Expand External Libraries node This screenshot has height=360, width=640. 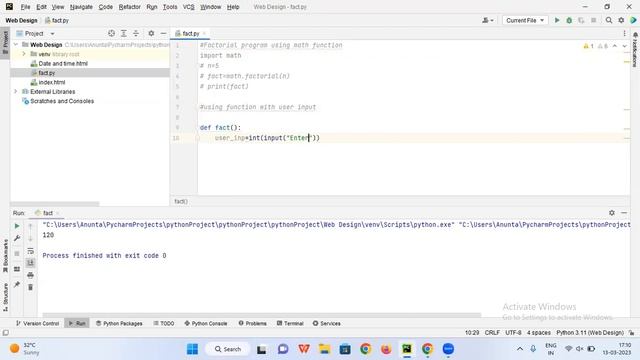click(x=16, y=91)
